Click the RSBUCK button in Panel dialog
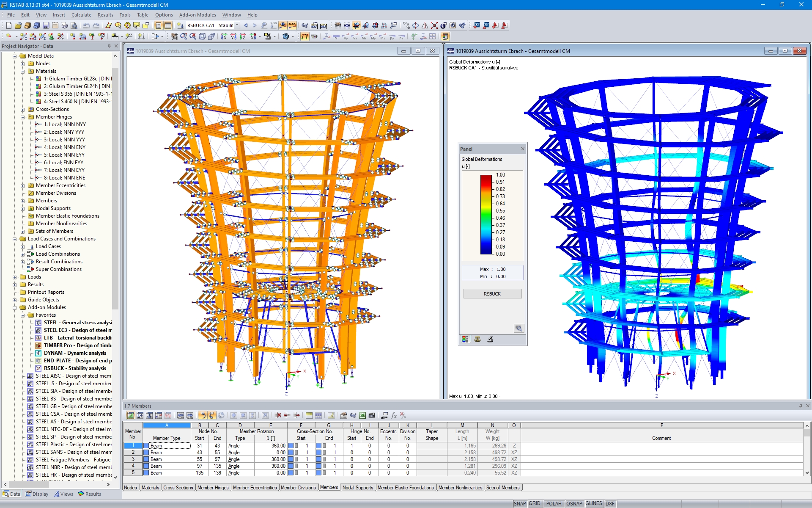Image resolution: width=812 pixels, height=508 pixels. tap(491, 293)
